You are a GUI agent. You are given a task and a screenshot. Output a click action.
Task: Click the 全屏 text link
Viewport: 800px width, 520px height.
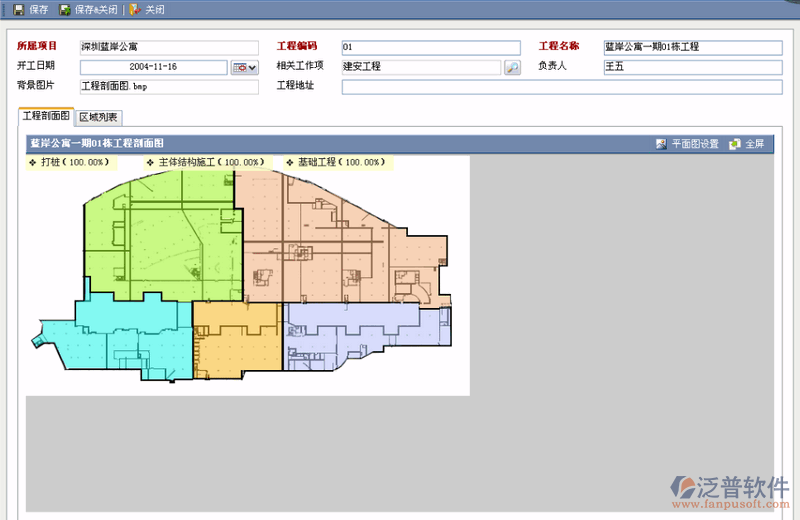point(755,144)
